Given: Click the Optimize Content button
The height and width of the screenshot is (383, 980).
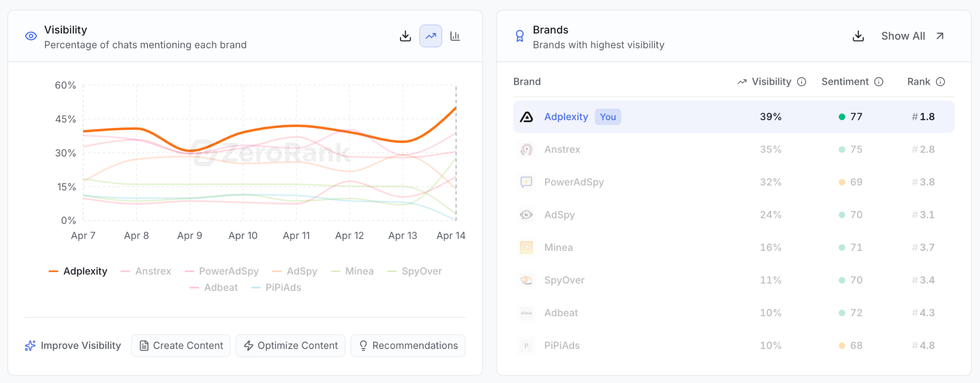Looking at the screenshot, I should tap(290, 346).
